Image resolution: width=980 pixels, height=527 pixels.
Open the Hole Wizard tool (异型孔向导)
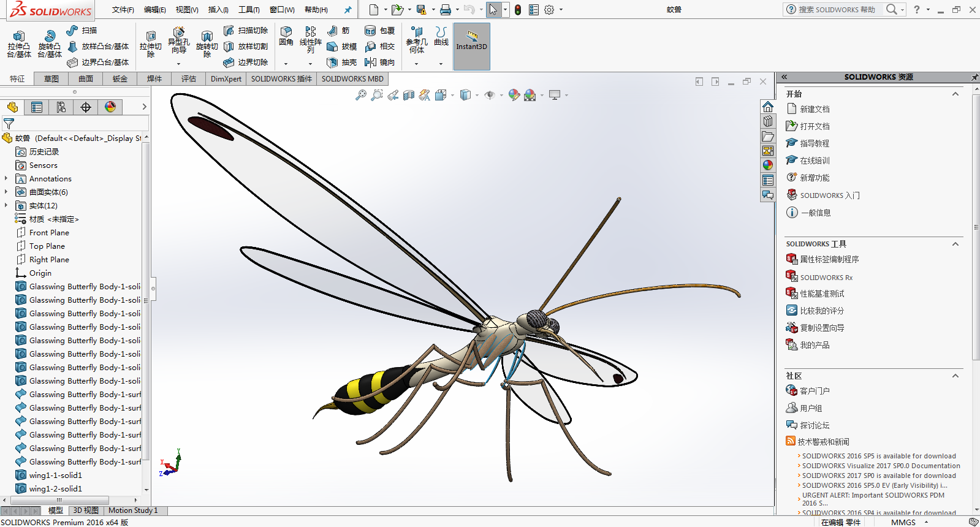179,40
